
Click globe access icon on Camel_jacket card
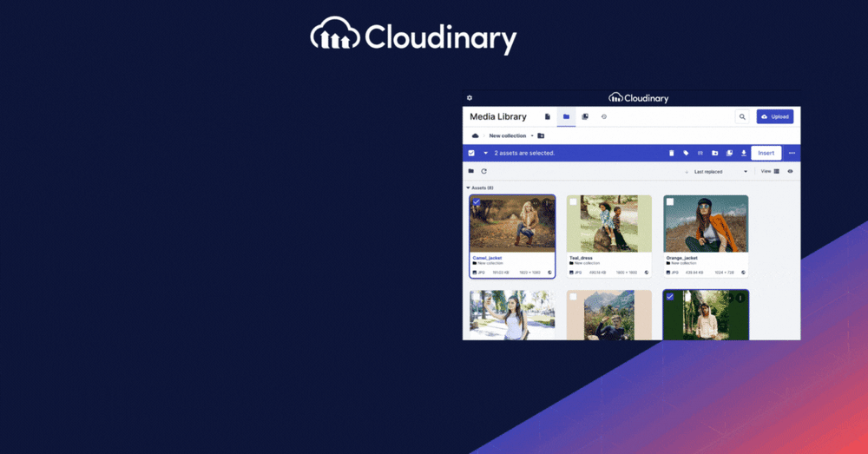[x=549, y=273]
